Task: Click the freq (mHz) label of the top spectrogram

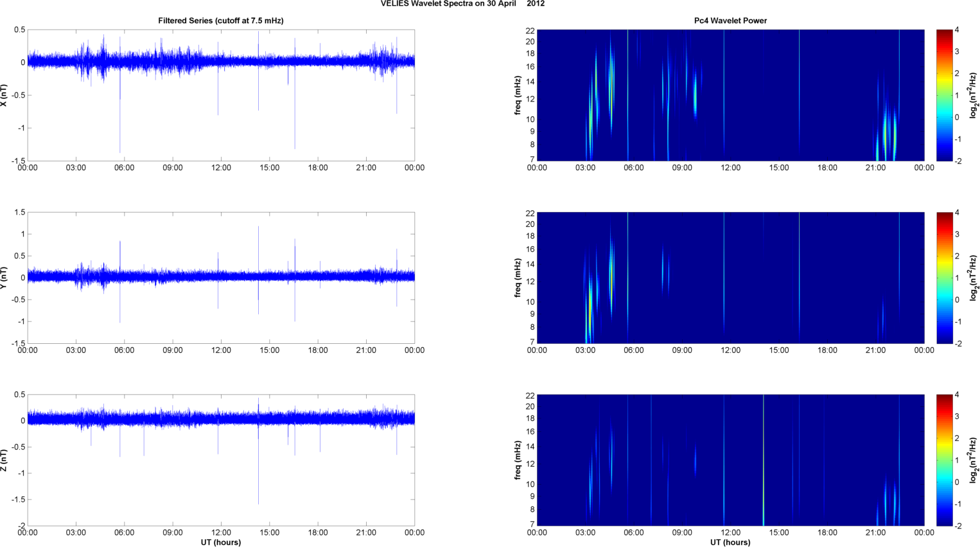Action: pos(518,95)
